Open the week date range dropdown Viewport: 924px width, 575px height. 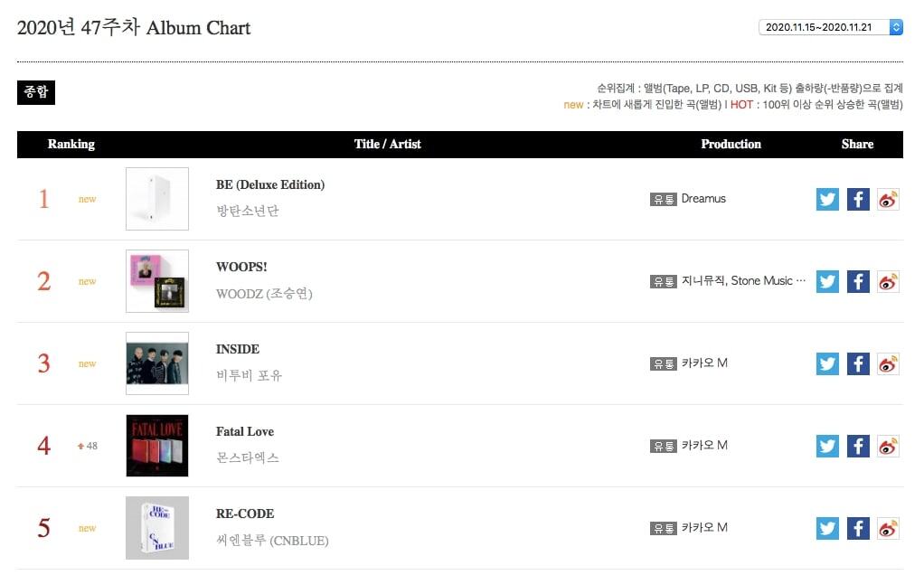(830, 27)
